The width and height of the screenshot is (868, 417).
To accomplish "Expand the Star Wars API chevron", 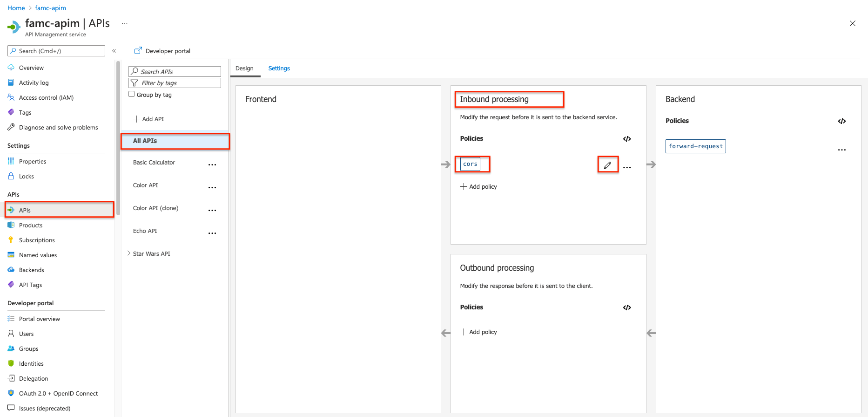I will click(128, 253).
